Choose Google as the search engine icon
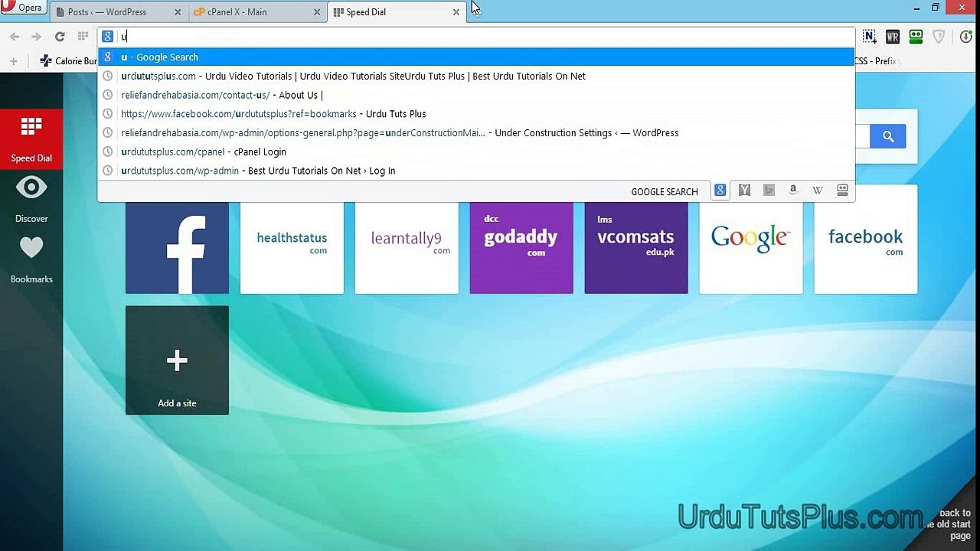The height and width of the screenshot is (551, 980). click(720, 191)
